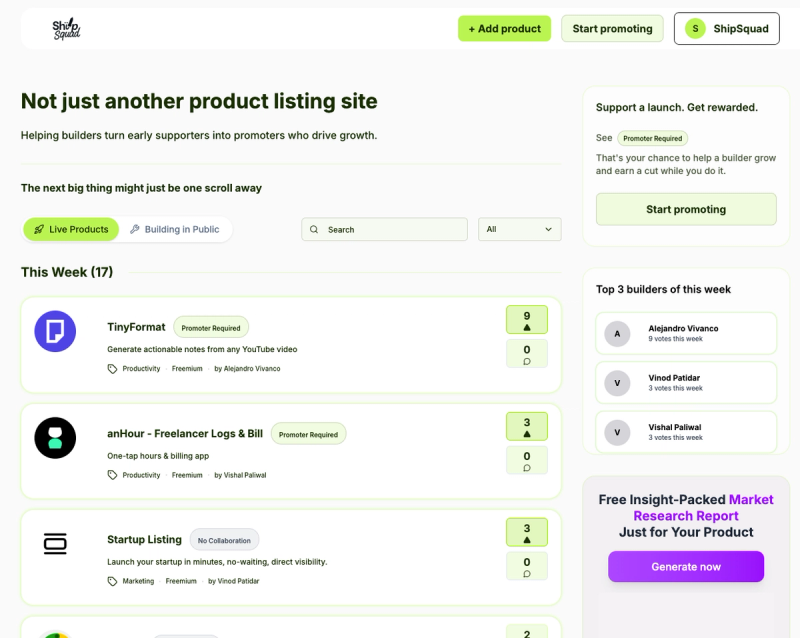Click the ShipSquad account avatar circle

695,29
